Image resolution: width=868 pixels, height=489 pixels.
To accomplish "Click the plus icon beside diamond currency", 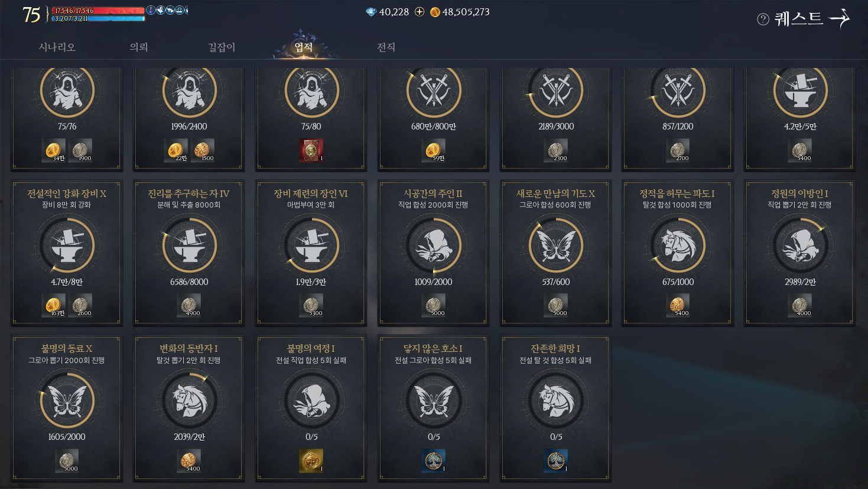I will click(x=420, y=12).
